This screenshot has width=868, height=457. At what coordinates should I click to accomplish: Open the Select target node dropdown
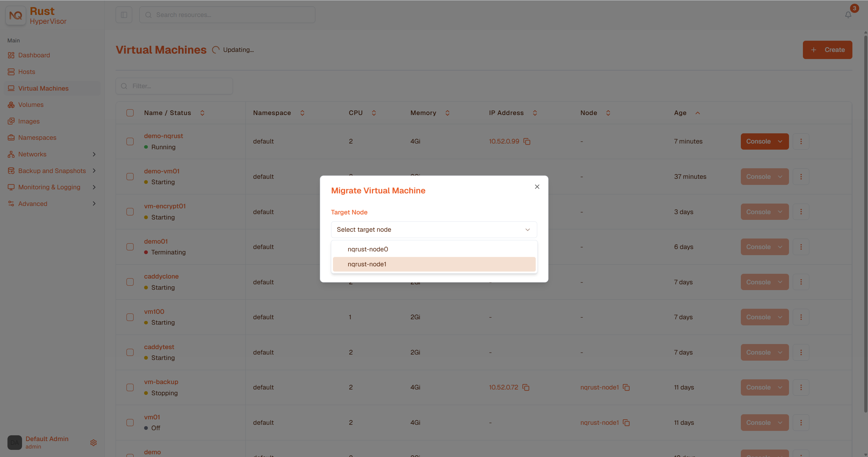pos(434,230)
